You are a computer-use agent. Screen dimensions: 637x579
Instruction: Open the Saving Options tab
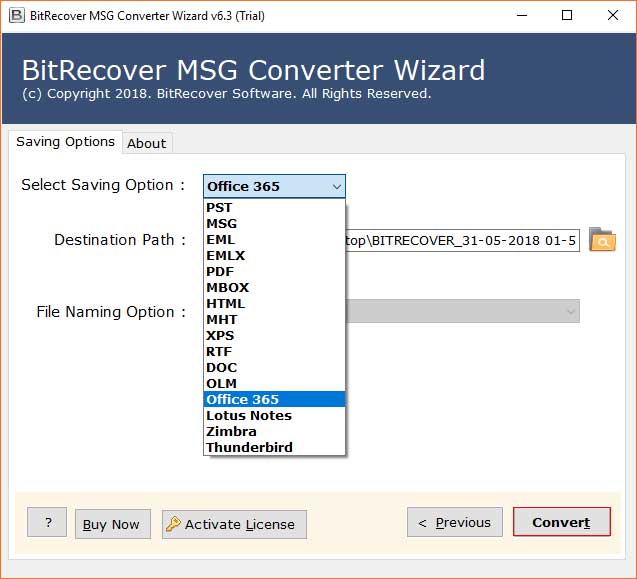65,141
